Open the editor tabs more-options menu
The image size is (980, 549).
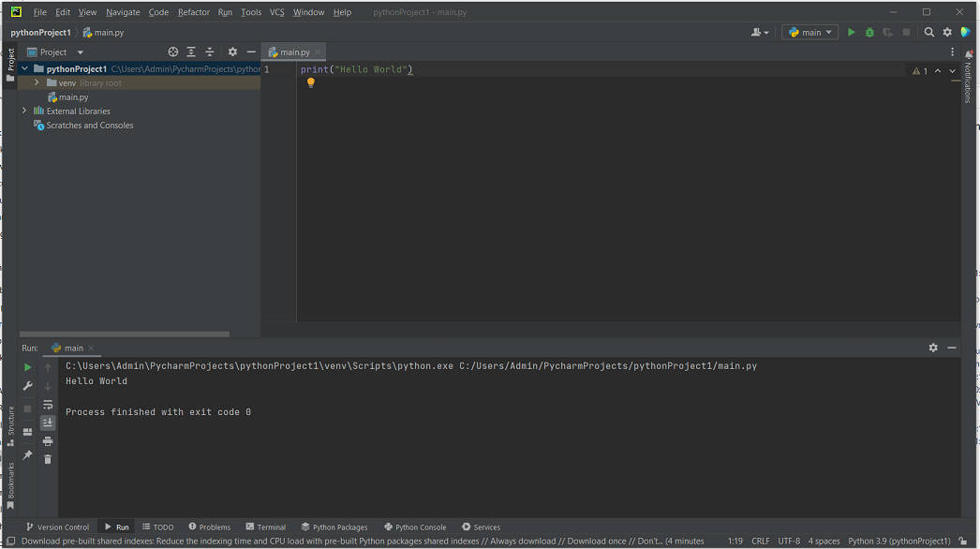953,52
